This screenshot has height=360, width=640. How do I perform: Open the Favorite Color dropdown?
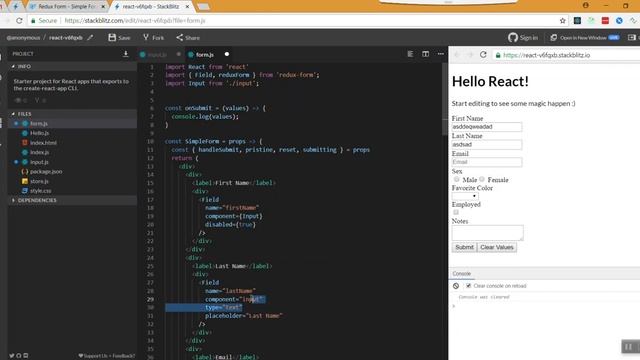(465, 196)
